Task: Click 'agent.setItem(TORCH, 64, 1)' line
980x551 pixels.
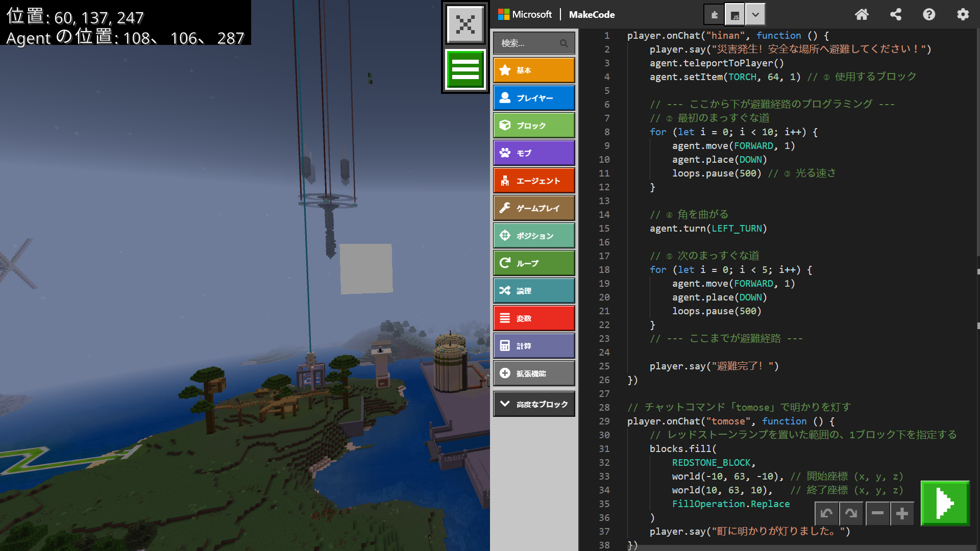Action: pos(725,77)
